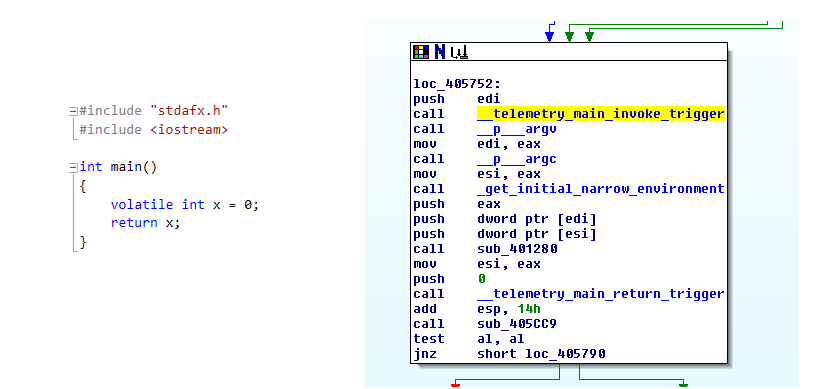
Task: Collapse the main() function outline toggle
Action: 73,167
